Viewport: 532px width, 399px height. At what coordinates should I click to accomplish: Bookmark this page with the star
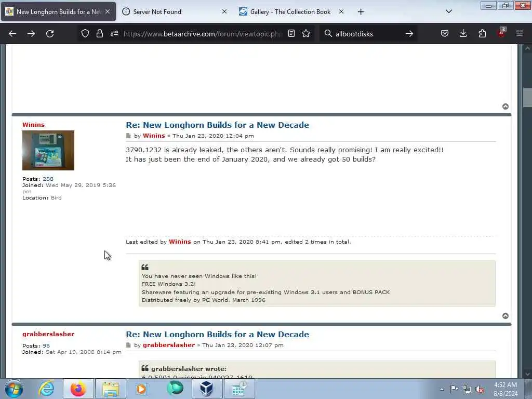pyautogui.click(x=306, y=33)
